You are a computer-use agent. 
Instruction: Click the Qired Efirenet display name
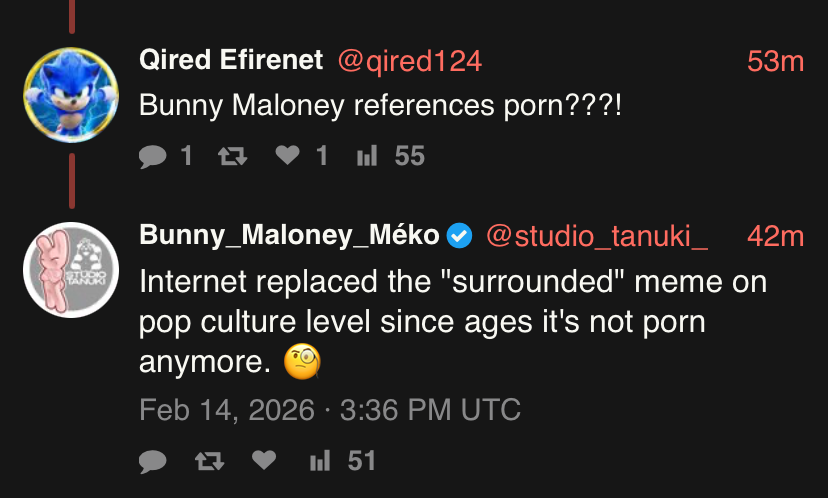(231, 61)
